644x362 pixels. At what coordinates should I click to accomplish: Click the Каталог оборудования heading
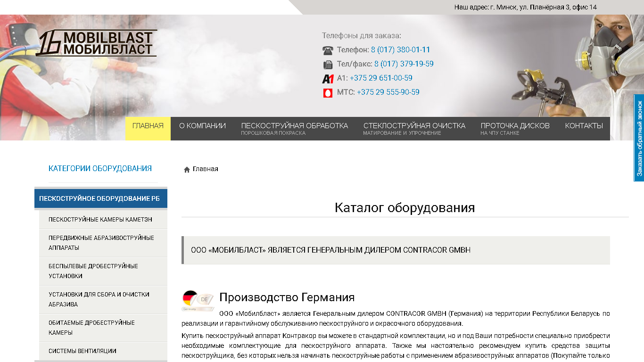pyautogui.click(x=405, y=207)
